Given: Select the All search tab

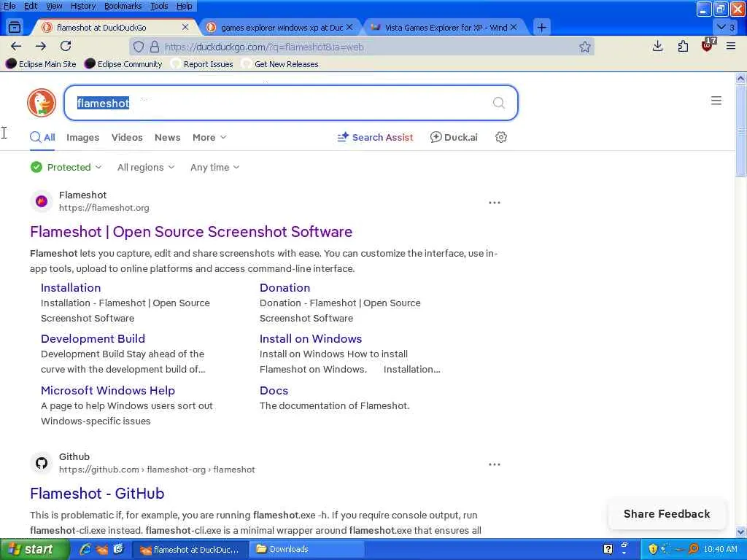Looking at the screenshot, I should click(x=42, y=137).
